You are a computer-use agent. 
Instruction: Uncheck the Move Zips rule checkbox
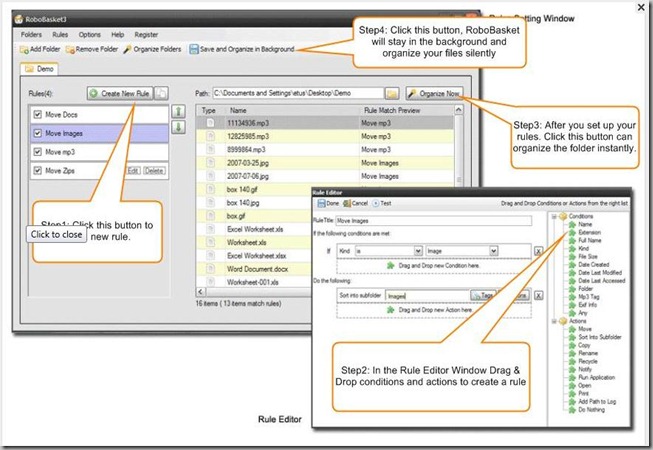coord(37,171)
